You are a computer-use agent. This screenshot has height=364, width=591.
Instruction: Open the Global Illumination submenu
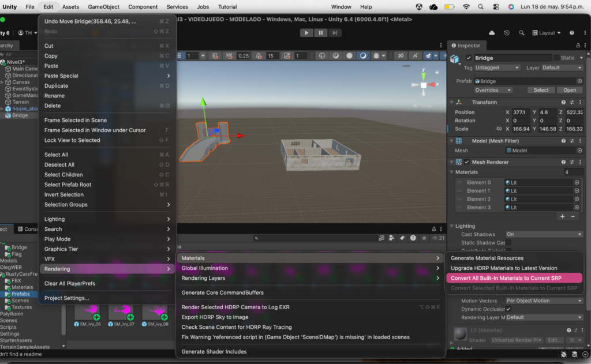coord(310,268)
